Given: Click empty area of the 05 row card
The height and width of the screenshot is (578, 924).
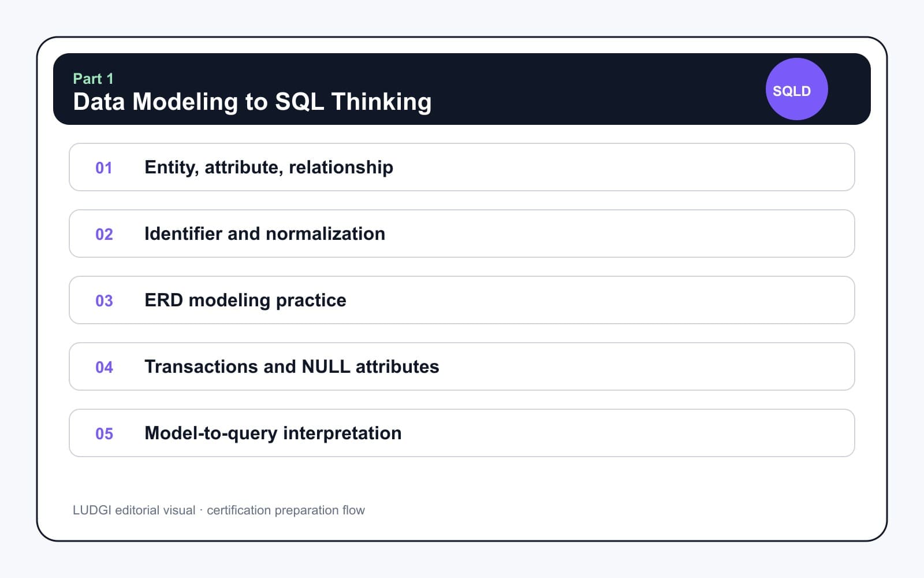Looking at the screenshot, I should [x=628, y=433].
